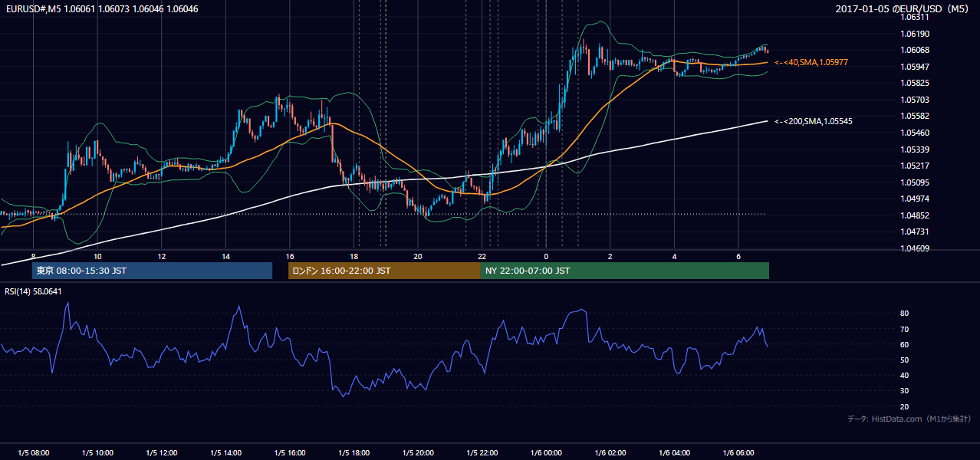This screenshot has width=980, height=460.
Task: Click price axis value 1.05339
Action: 914,149
